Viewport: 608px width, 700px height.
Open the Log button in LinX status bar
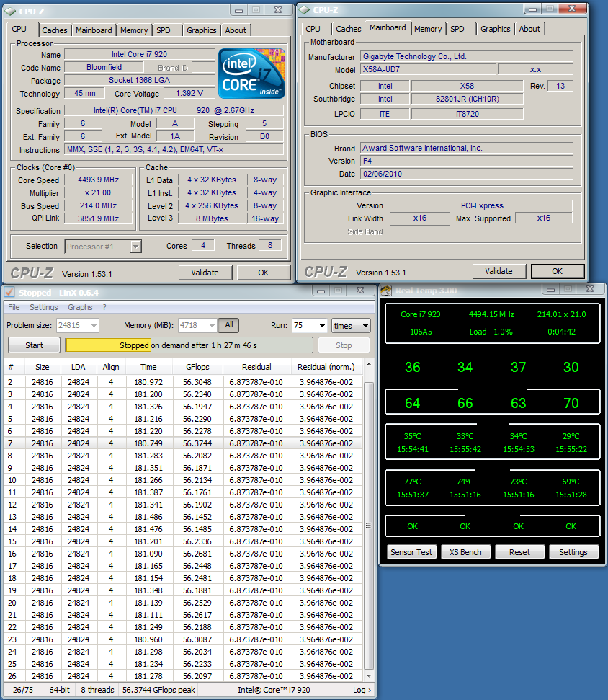(362, 690)
